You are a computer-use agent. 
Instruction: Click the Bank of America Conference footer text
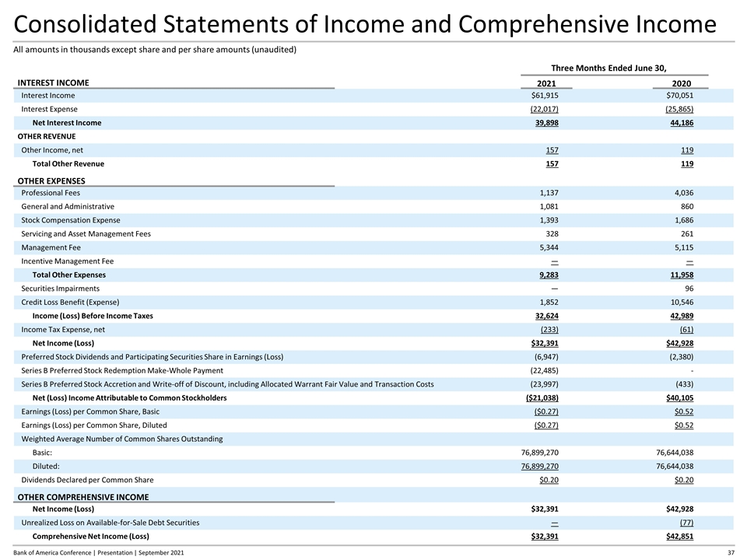(96, 552)
